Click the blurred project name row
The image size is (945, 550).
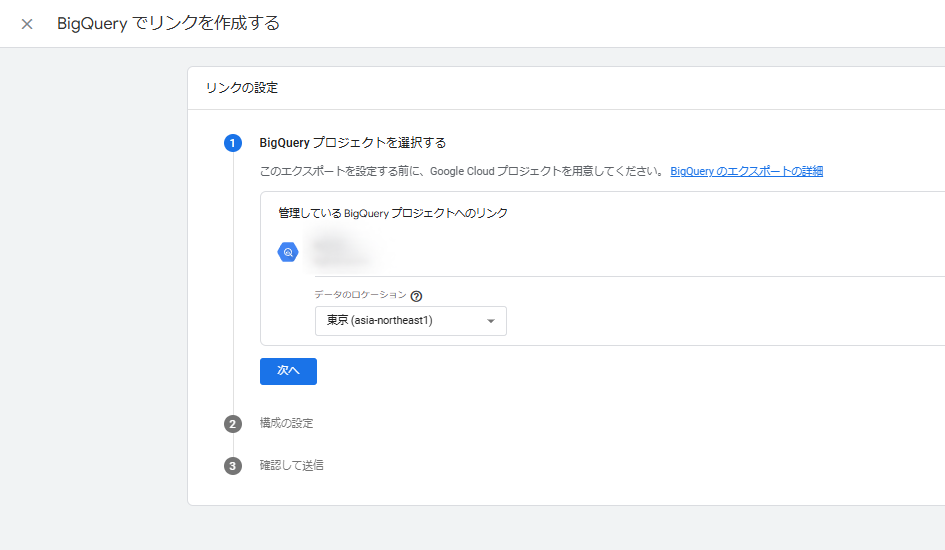[x=344, y=252]
